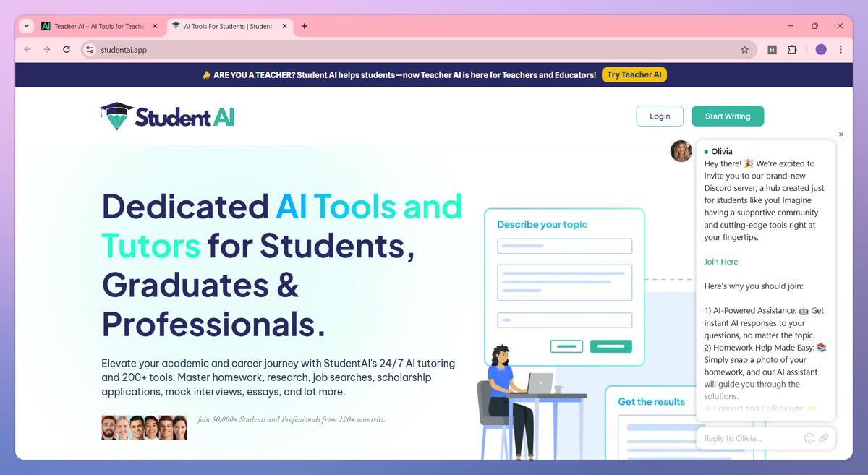This screenshot has width=868, height=475.
Task: Open the H browser extension
Action: pos(773,50)
